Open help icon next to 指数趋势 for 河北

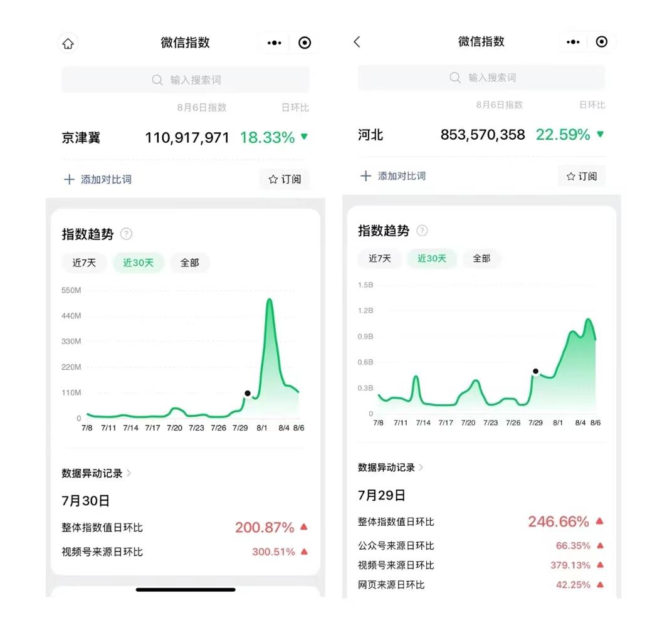click(422, 231)
